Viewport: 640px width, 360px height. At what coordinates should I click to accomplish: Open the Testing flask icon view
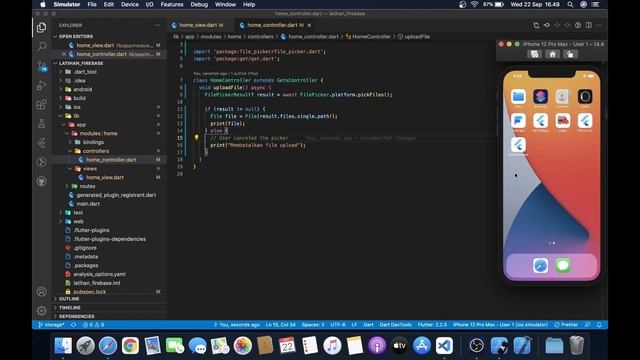tap(42, 123)
